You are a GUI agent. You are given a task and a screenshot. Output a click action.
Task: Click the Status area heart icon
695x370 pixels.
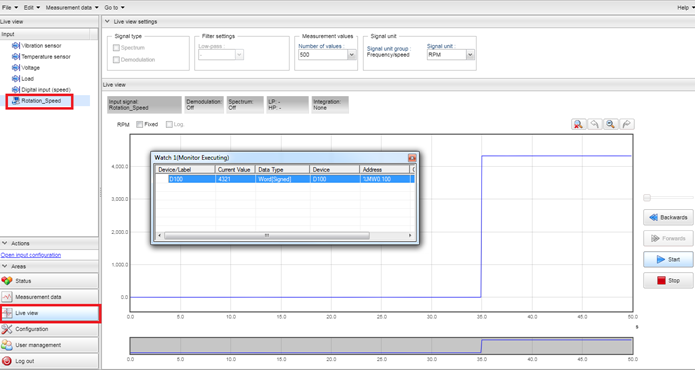[7, 281]
